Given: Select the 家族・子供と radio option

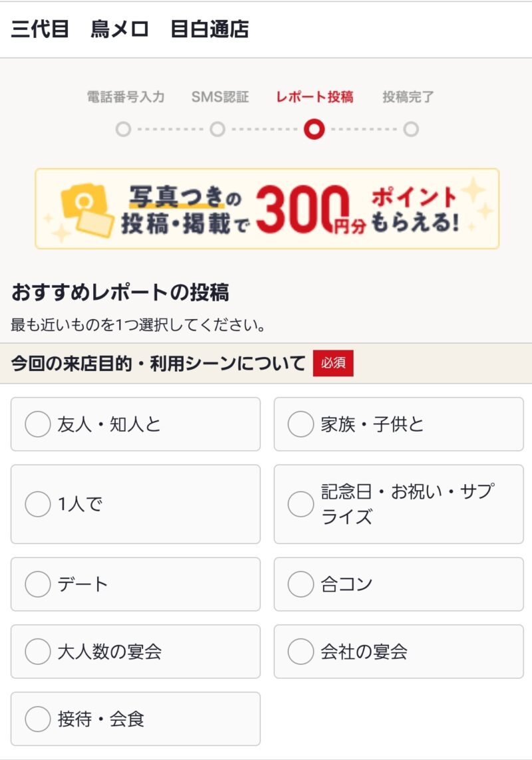Looking at the screenshot, I should pyautogui.click(x=301, y=424).
